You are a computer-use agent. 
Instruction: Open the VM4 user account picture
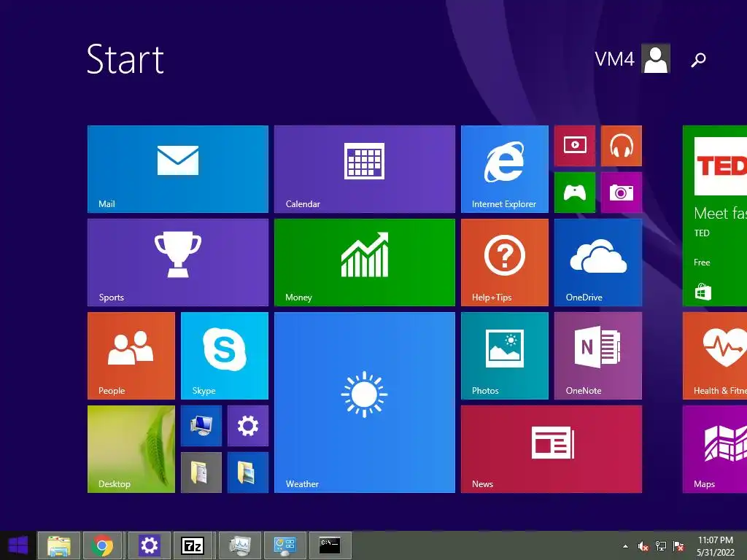(656, 58)
